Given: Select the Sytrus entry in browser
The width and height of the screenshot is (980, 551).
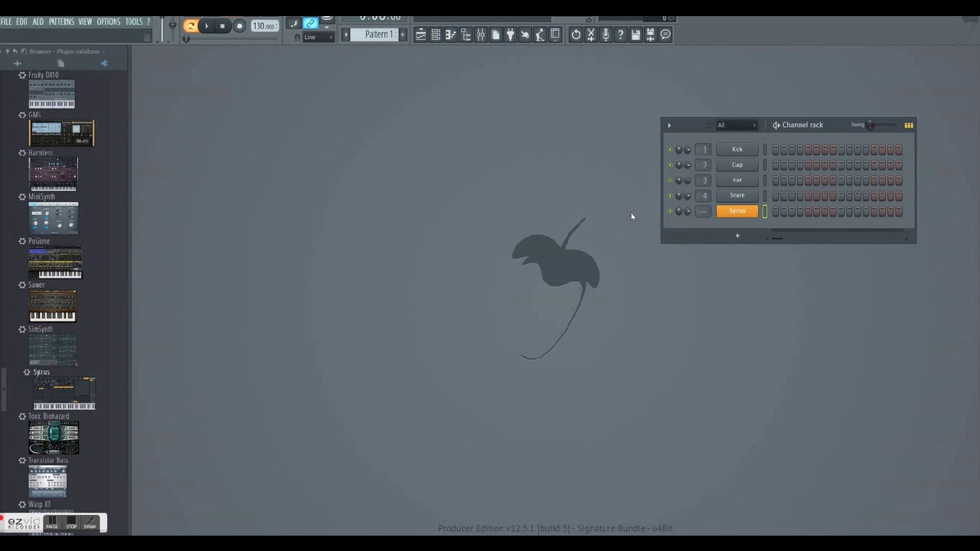Looking at the screenshot, I should pos(41,372).
